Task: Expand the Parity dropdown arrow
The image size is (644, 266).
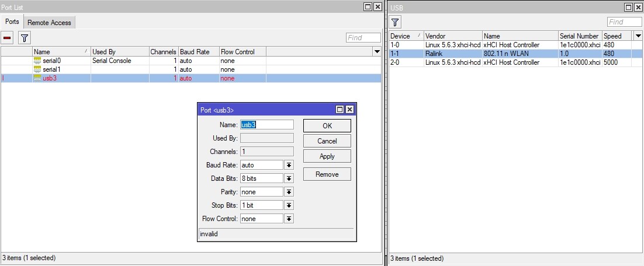Action: [x=289, y=192]
